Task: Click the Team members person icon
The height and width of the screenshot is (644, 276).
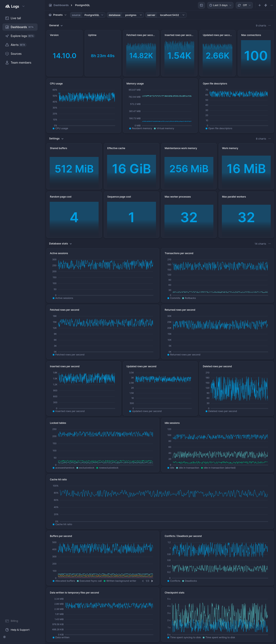Action: tap(7, 62)
